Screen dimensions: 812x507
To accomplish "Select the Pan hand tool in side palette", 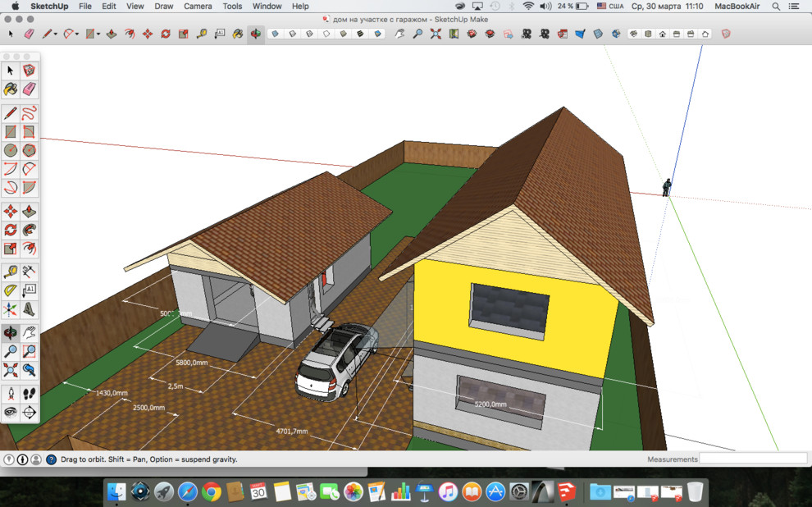I will [x=30, y=332].
